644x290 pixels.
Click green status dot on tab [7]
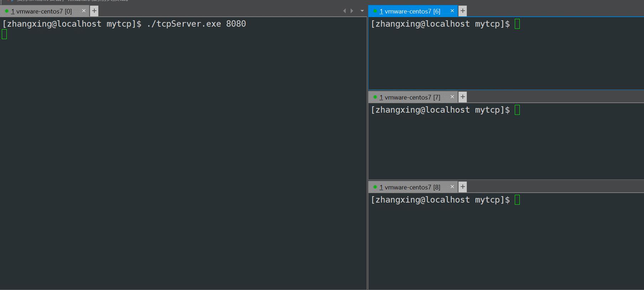[x=375, y=97]
